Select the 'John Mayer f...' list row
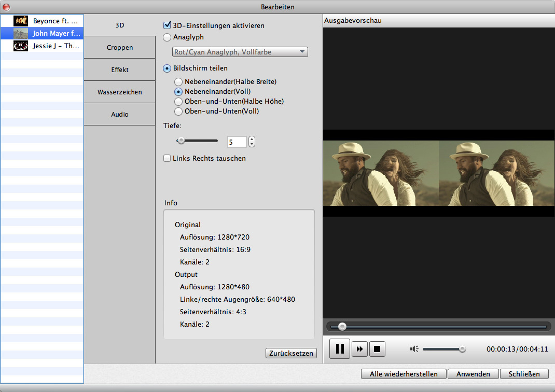The height and width of the screenshot is (392, 555). point(42,33)
